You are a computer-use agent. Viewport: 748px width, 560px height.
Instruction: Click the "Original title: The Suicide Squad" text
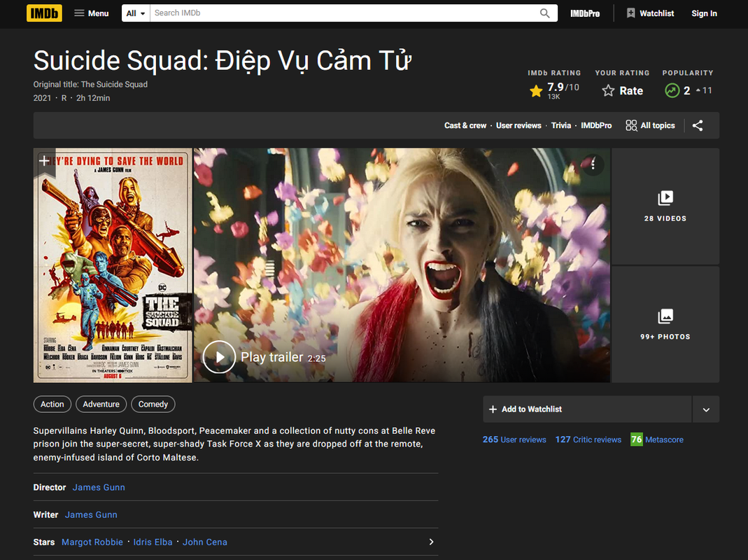point(90,85)
